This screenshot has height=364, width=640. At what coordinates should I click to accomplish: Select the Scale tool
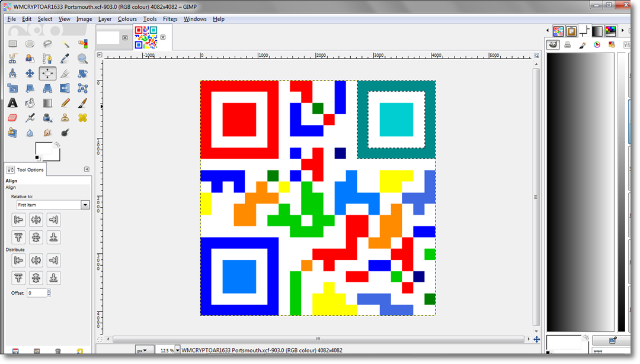12,88
